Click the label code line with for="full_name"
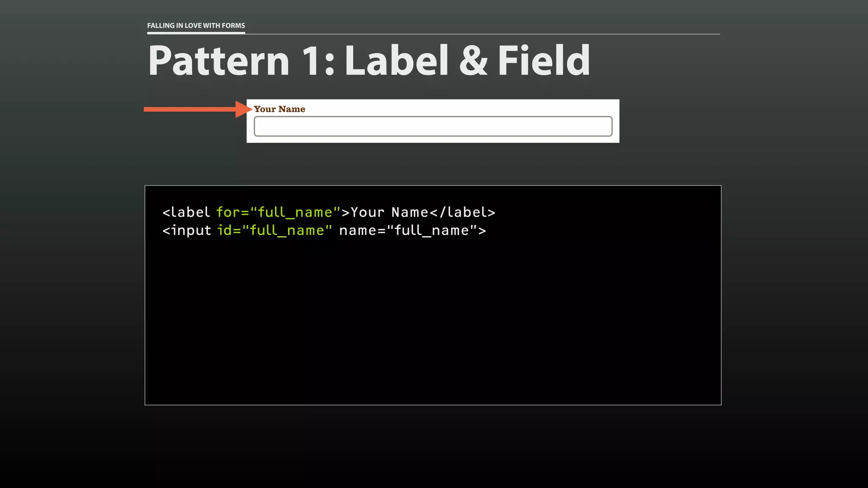 329,212
